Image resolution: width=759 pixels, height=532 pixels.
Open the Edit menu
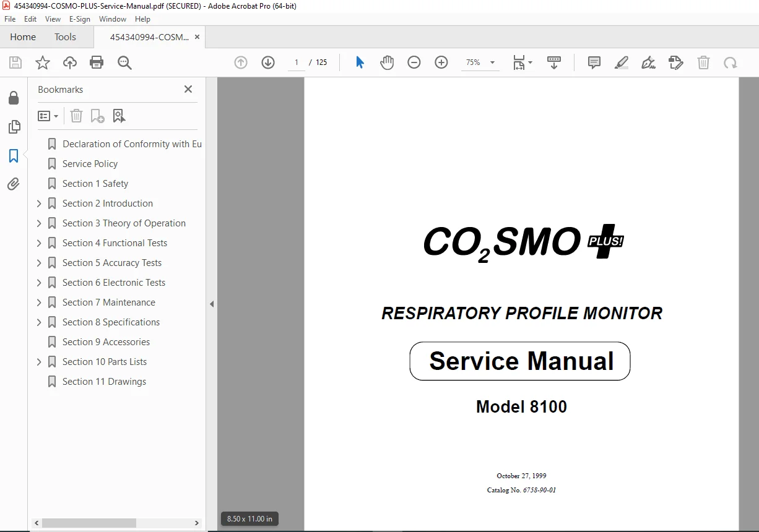coord(30,19)
